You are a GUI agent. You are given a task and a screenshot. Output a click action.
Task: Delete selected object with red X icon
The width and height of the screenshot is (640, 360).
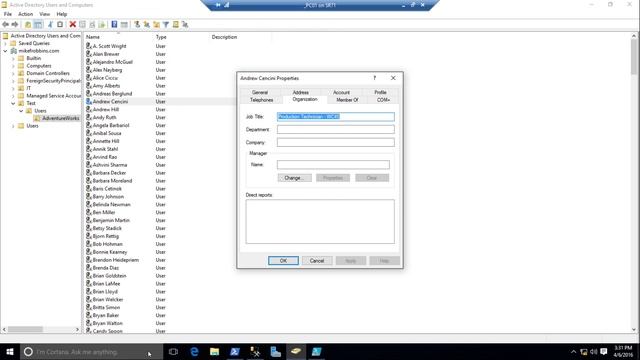[x=73, y=24]
